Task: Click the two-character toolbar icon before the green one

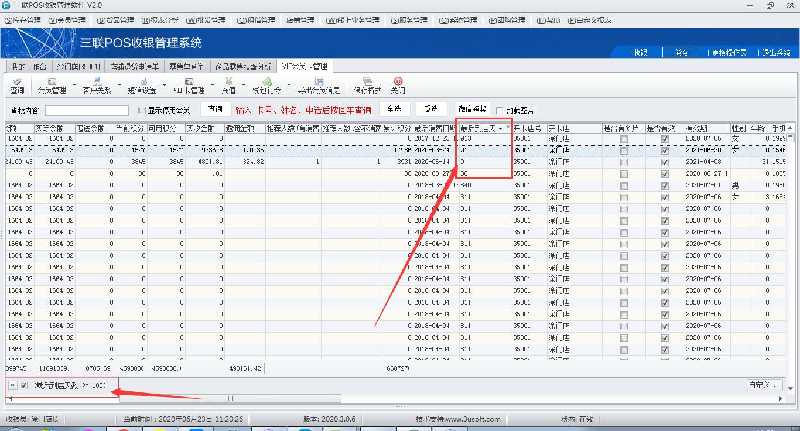Action: 229,85
